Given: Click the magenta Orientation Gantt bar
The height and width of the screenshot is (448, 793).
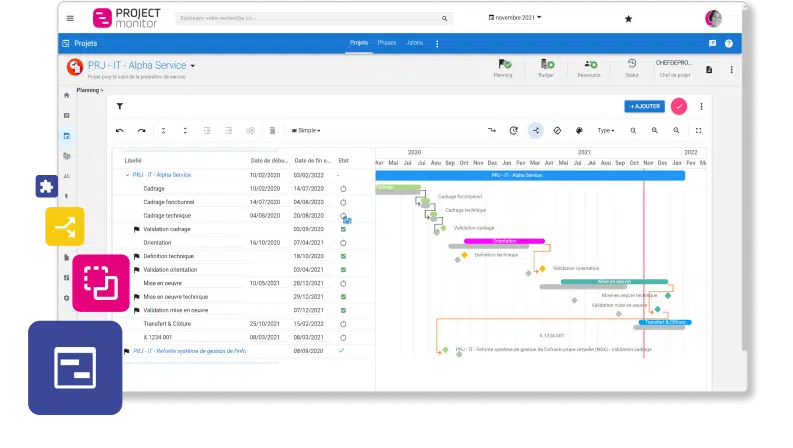Looking at the screenshot, I should pyautogui.click(x=504, y=241).
